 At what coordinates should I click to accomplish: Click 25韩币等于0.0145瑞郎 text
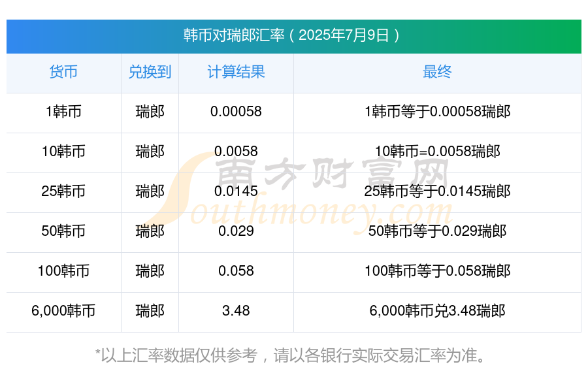[437, 191]
